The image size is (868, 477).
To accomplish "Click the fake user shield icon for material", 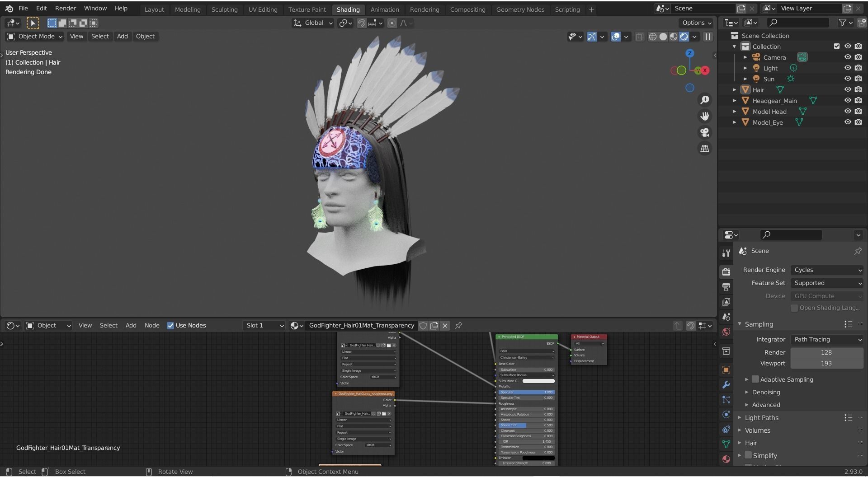I will [423, 326].
